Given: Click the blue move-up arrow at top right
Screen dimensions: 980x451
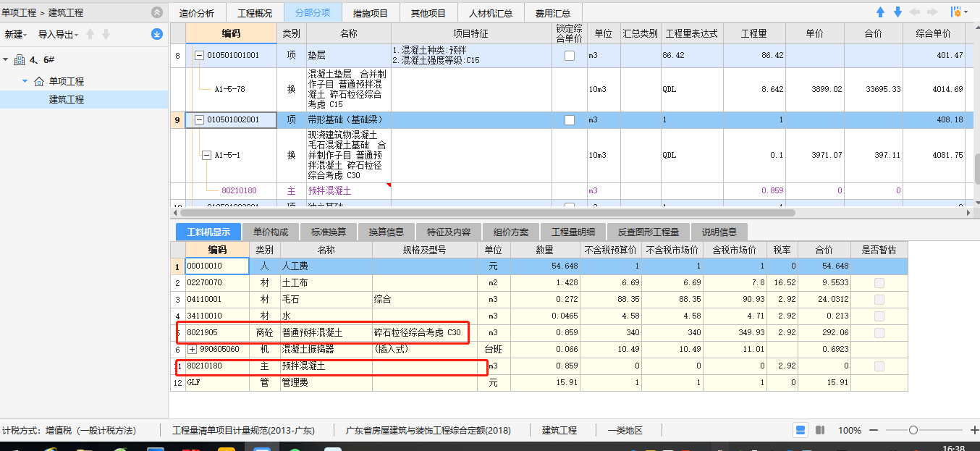Looking at the screenshot, I should click(881, 12).
